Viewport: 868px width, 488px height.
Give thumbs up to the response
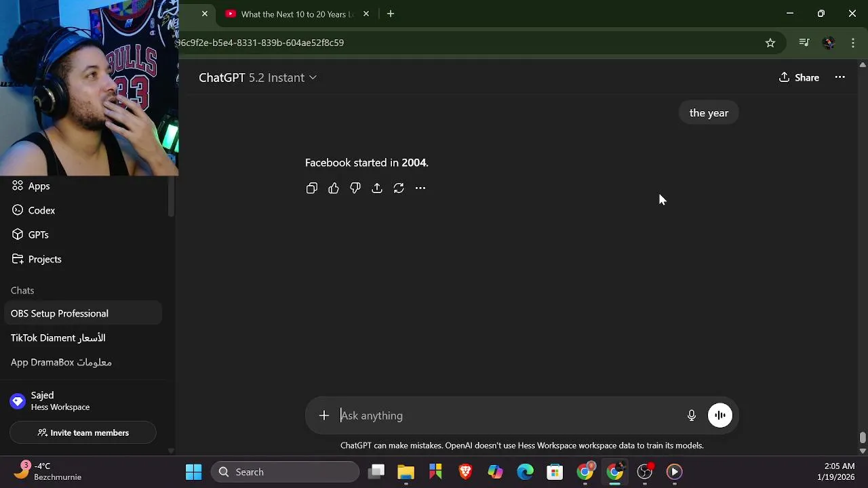tap(334, 188)
